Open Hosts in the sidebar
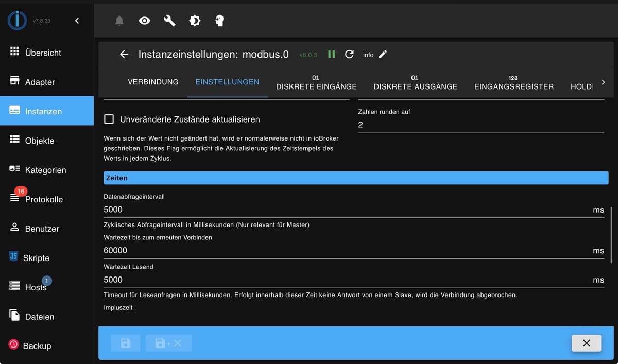Image resolution: width=618 pixels, height=364 pixels. pos(47,287)
